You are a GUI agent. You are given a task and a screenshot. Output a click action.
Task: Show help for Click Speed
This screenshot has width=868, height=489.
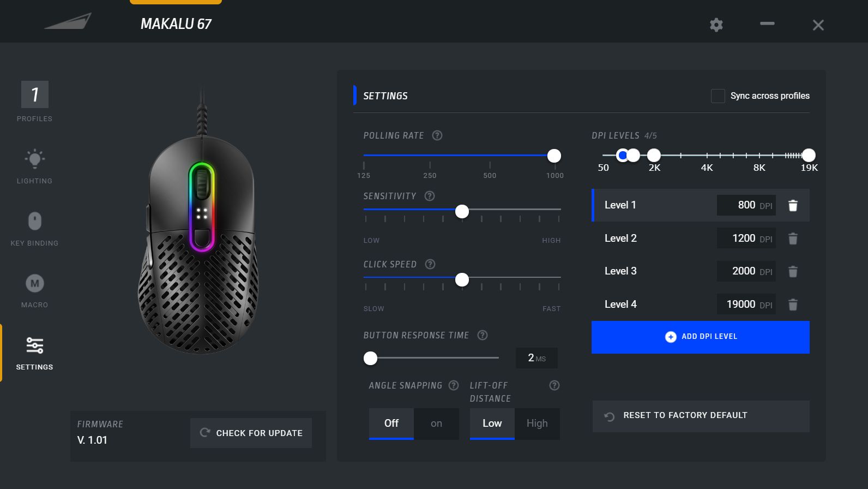(430, 264)
